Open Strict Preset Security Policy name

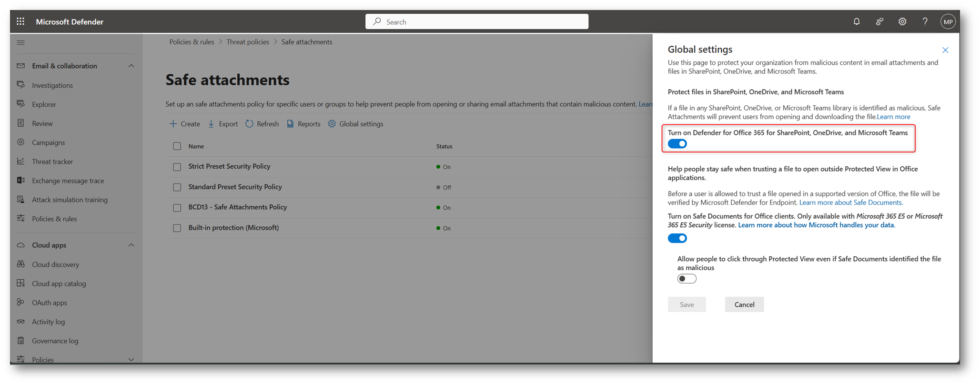pos(229,166)
